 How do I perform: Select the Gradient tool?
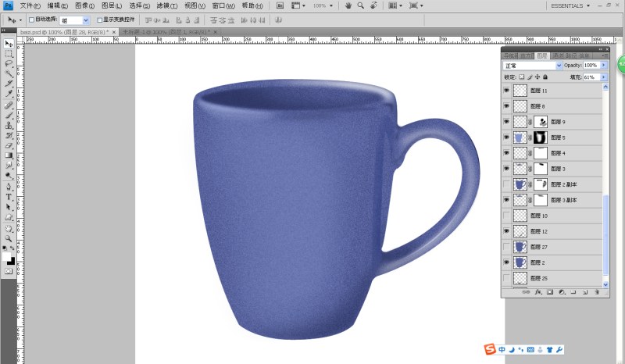tap(9, 155)
